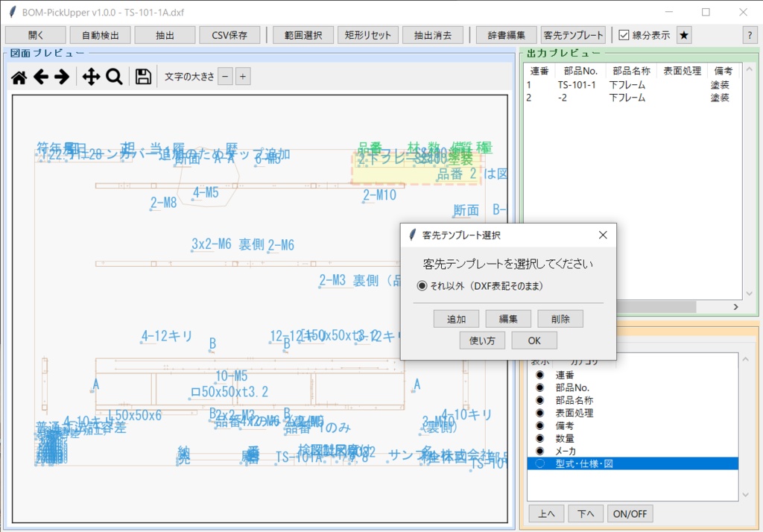The width and height of the screenshot is (763, 532).
Task: Click the output preview horizontal scrollbar
Action: click(x=657, y=307)
